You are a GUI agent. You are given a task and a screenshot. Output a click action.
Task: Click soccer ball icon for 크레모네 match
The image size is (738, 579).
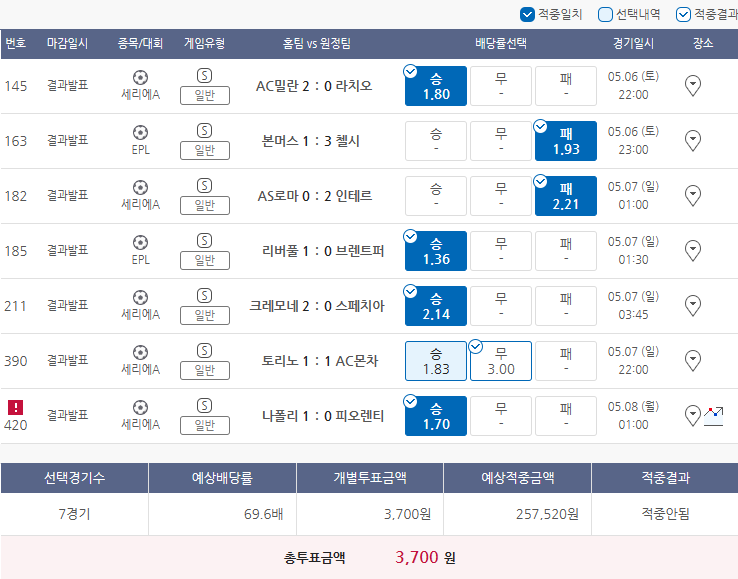140,298
